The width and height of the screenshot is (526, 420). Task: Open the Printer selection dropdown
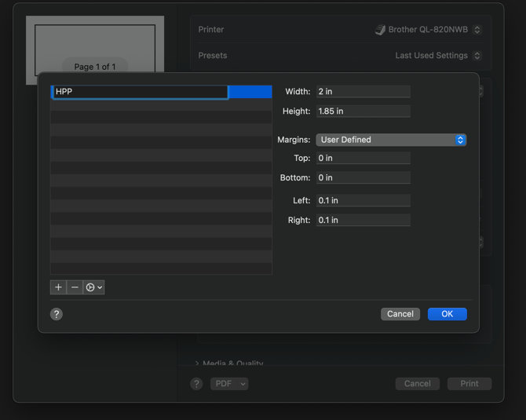pyautogui.click(x=428, y=30)
